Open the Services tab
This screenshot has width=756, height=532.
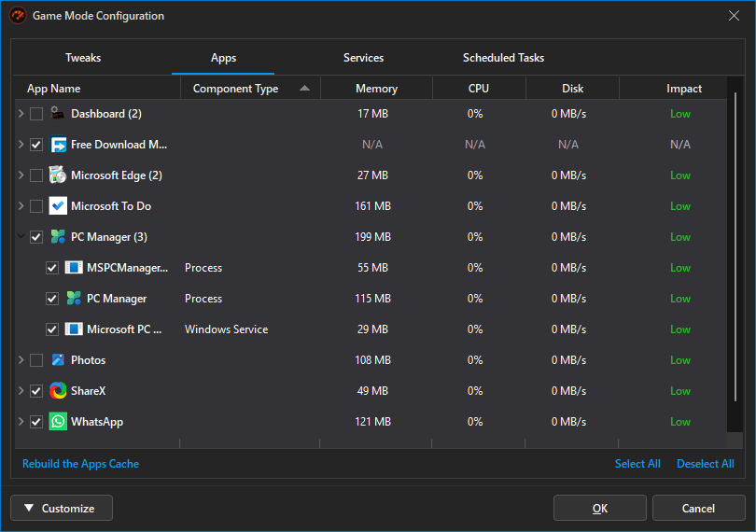[363, 58]
